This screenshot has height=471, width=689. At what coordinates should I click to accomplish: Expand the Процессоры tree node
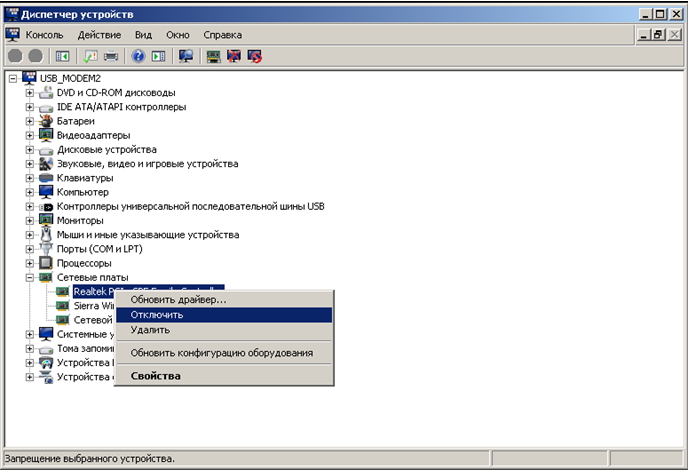tap(30, 263)
